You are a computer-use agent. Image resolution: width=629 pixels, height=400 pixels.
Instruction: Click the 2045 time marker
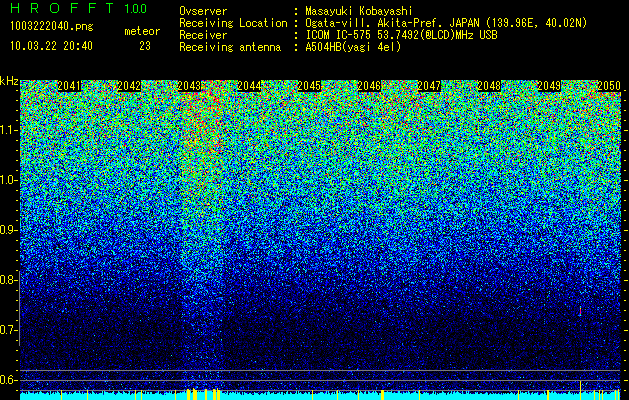pos(309,86)
